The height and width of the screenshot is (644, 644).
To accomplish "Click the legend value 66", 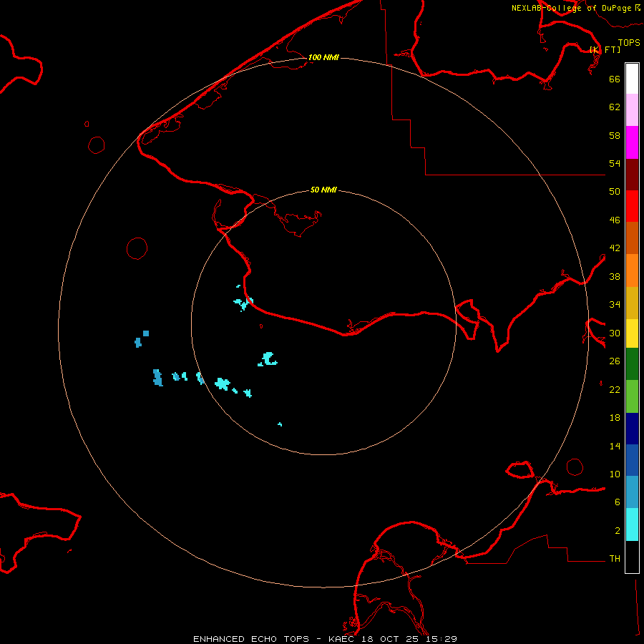I will [615, 79].
